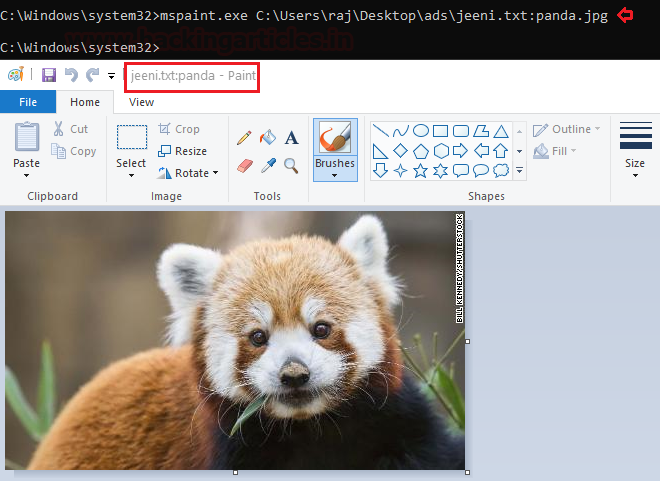Pick the Polygon shape
660x481 pixels.
(481, 131)
